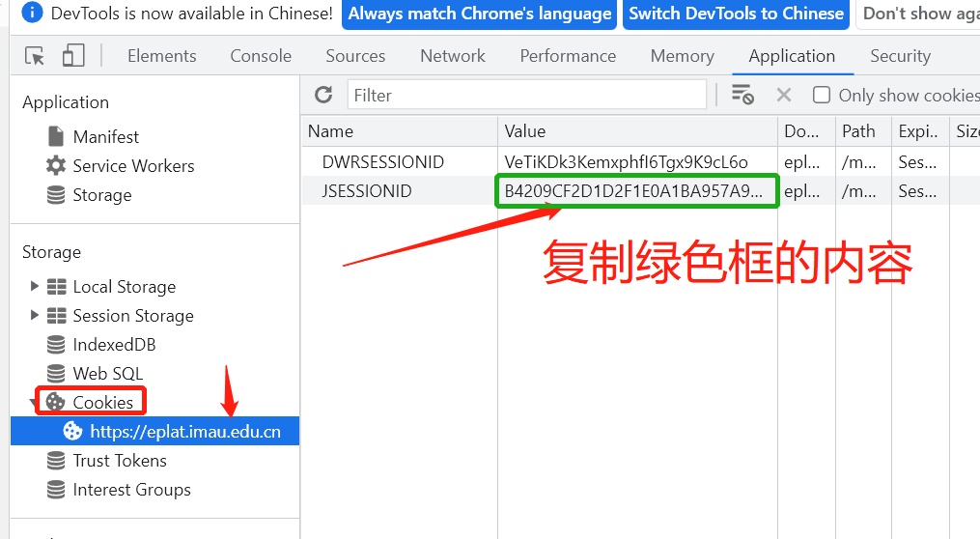Click the Web SQL database icon

[56, 373]
